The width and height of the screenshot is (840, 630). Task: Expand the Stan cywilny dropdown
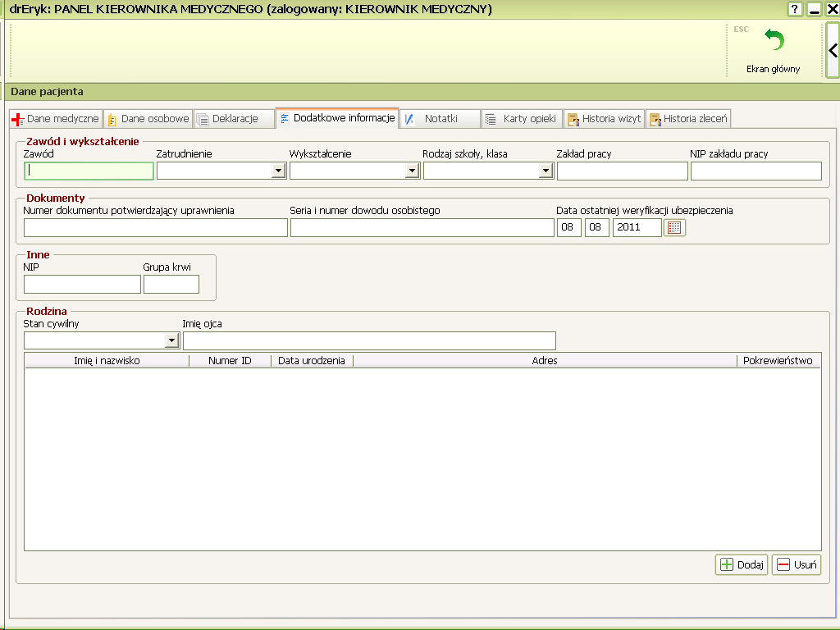click(171, 340)
